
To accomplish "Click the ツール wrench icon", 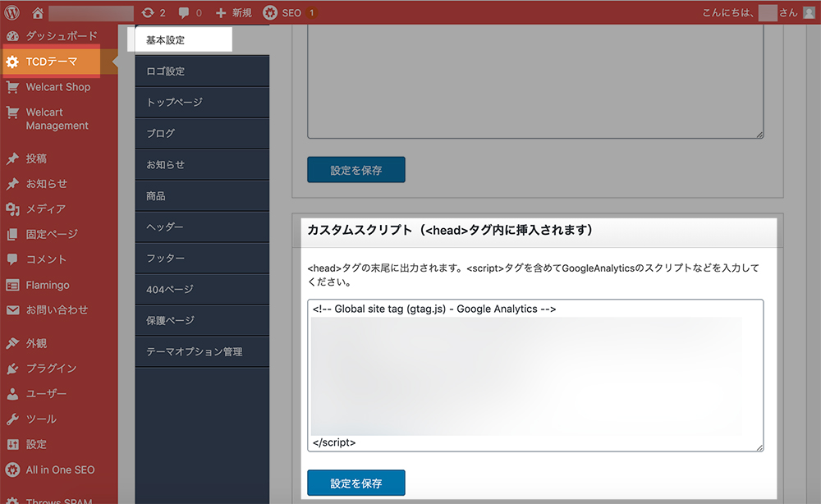I will pyautogui.click(x=12, y=419).
